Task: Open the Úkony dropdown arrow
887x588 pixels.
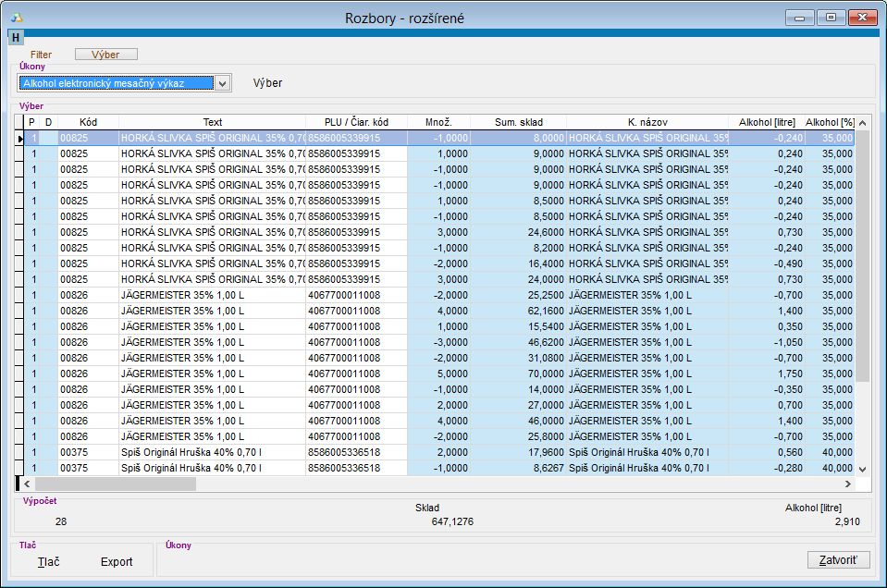Action: pos(222,83)
